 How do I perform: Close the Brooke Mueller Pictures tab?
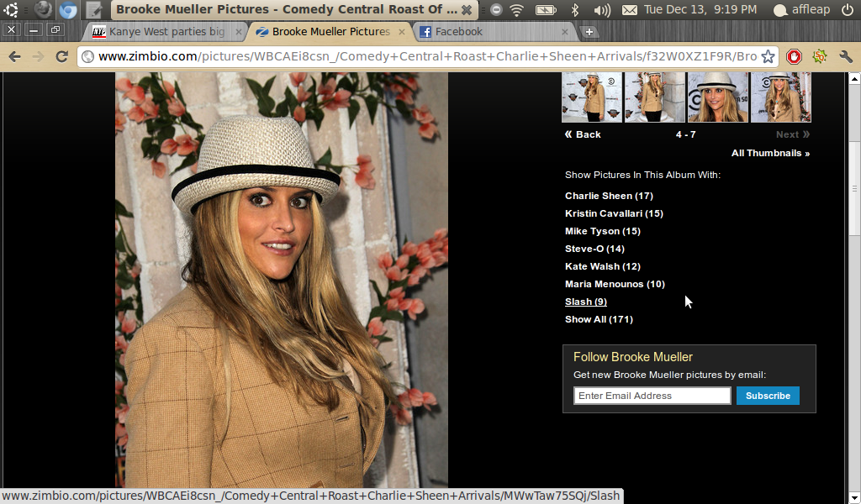pyautogui.click(x=401, y=32)
